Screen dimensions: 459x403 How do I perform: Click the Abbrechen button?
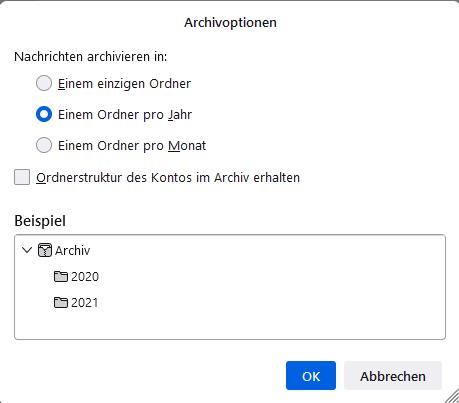point(393,376)
